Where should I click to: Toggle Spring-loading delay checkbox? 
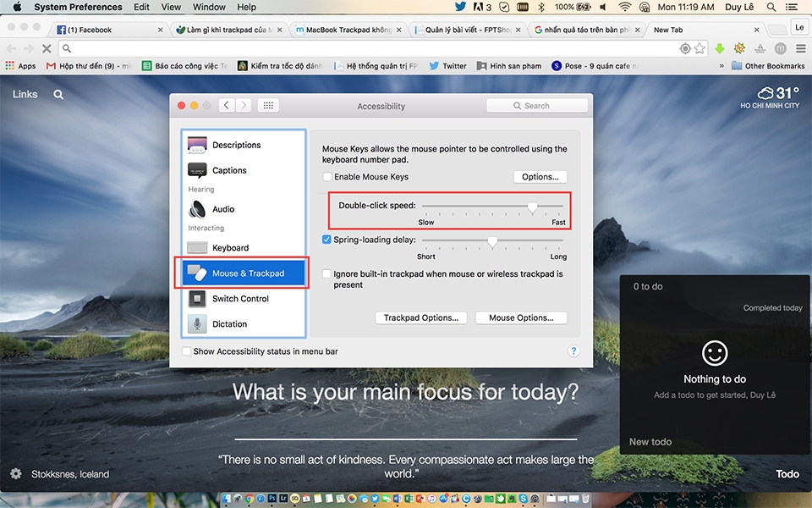[326, 240]
